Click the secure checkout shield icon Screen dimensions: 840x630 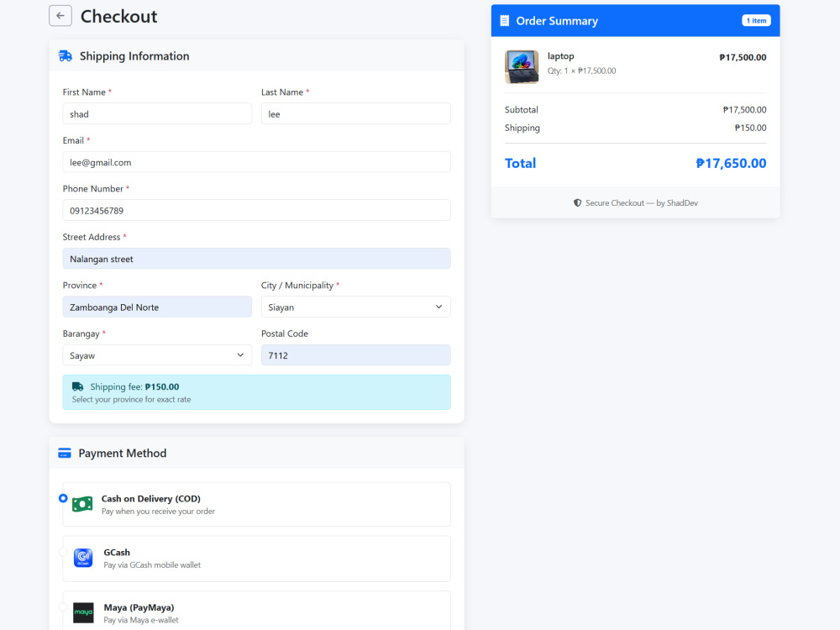(577, 203)
